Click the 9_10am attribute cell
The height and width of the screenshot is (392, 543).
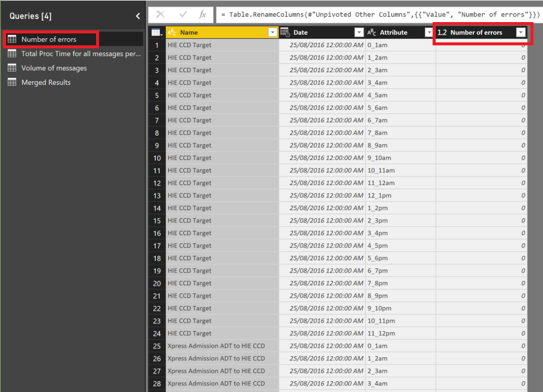point(400,158)
